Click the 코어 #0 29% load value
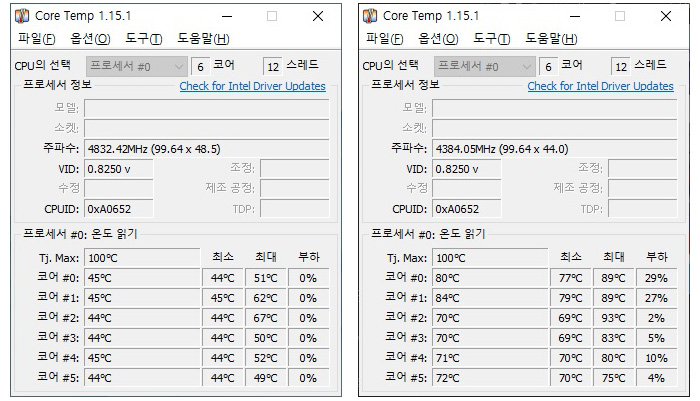Viewport: 700px width, 401px height. (x=656, y=277)
